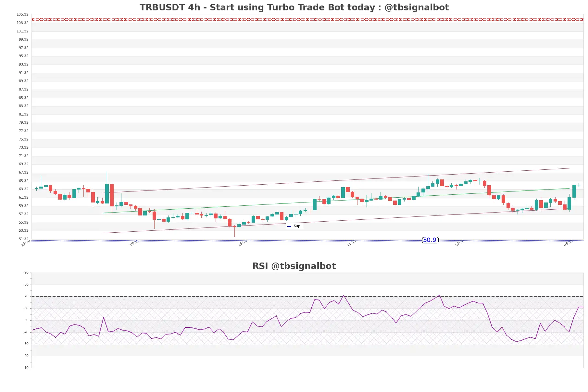The width and height of the screenshot is (588, 392).
Task: Click the 85.32 price axis label
Action: click(x=24, y=98)
